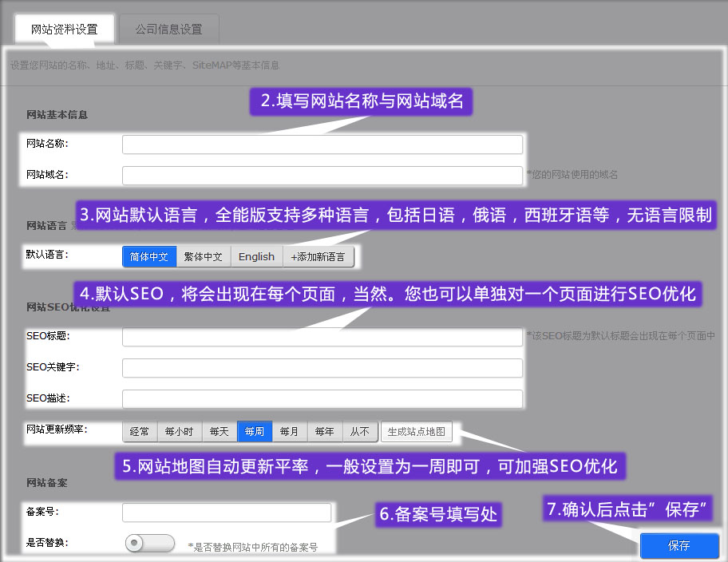Viewport: 728px width, 562px height.
Task: Toggle the 是否替换 switch
Action: (150, 544)
